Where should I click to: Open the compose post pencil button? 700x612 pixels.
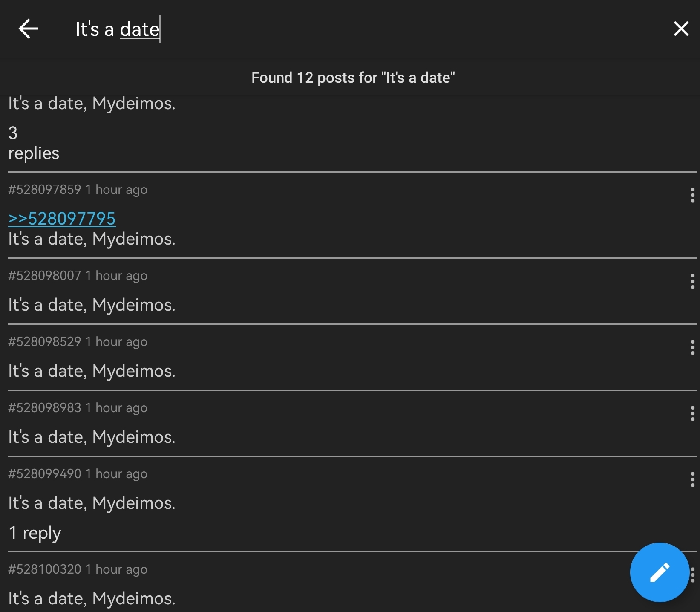point(660,572)
